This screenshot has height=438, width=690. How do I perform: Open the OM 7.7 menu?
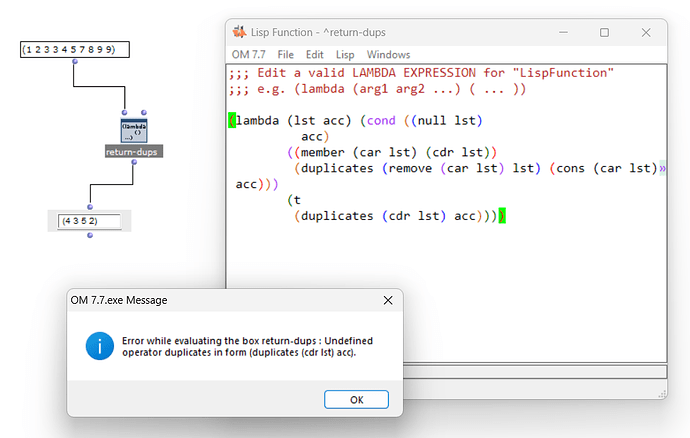[x=248, y=54]
